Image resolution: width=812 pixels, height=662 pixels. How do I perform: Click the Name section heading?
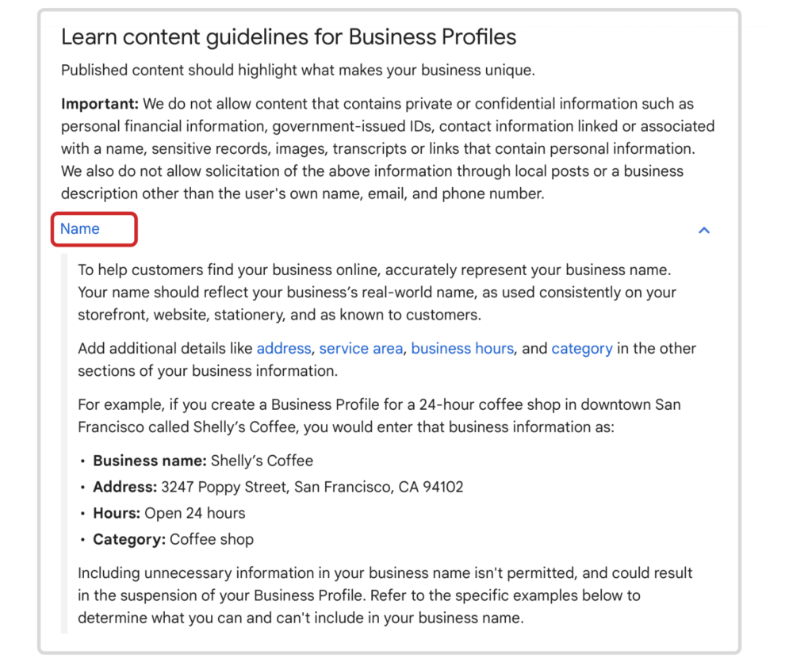(80, 229)
